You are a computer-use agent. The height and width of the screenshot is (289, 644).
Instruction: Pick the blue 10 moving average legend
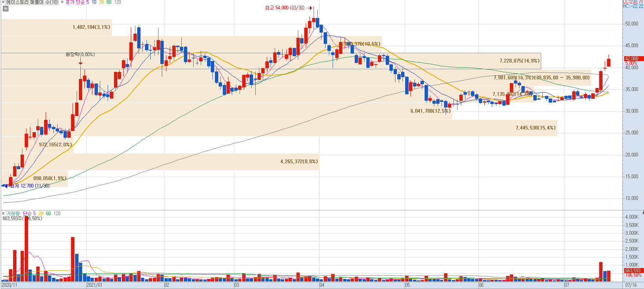click(94, 2)
